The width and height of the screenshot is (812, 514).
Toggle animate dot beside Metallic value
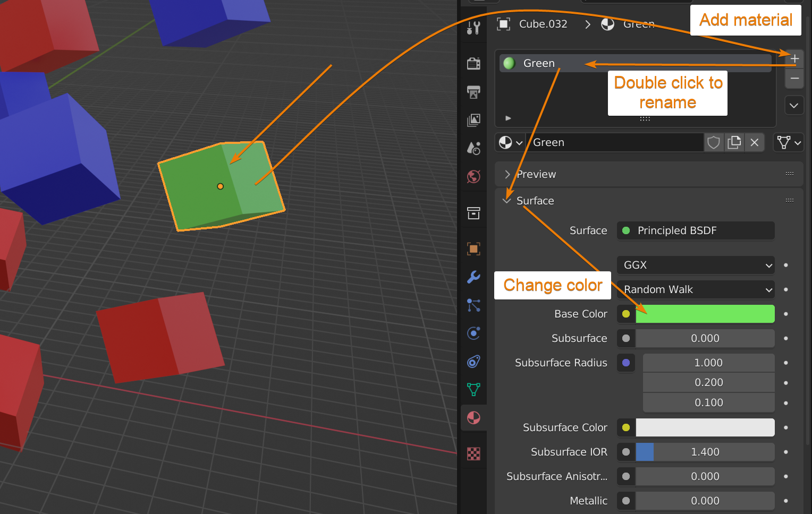785,501
